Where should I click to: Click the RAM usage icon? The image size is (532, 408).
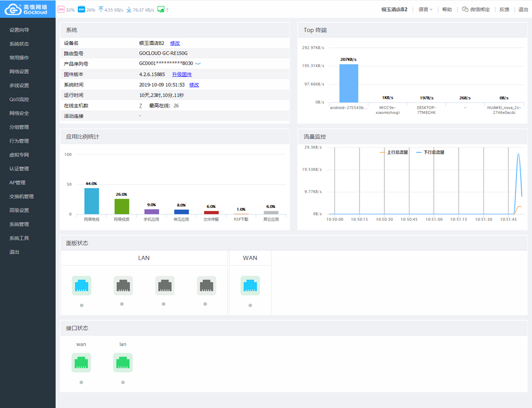(x=81, y=9)
